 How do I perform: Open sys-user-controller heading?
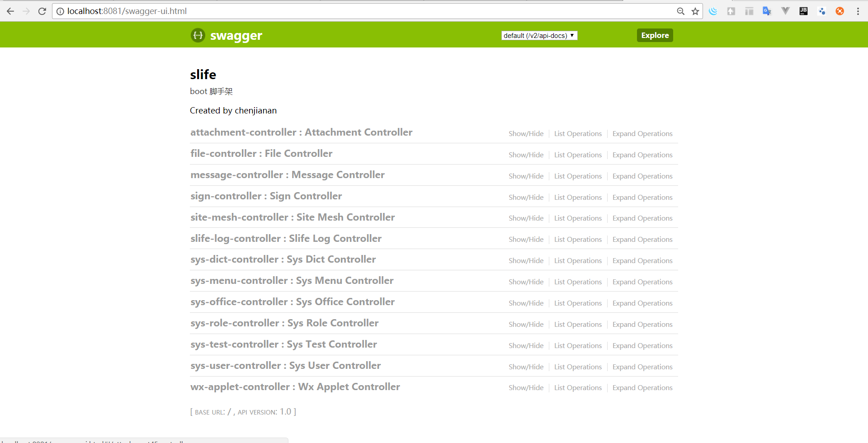click(x=285, y=366)
